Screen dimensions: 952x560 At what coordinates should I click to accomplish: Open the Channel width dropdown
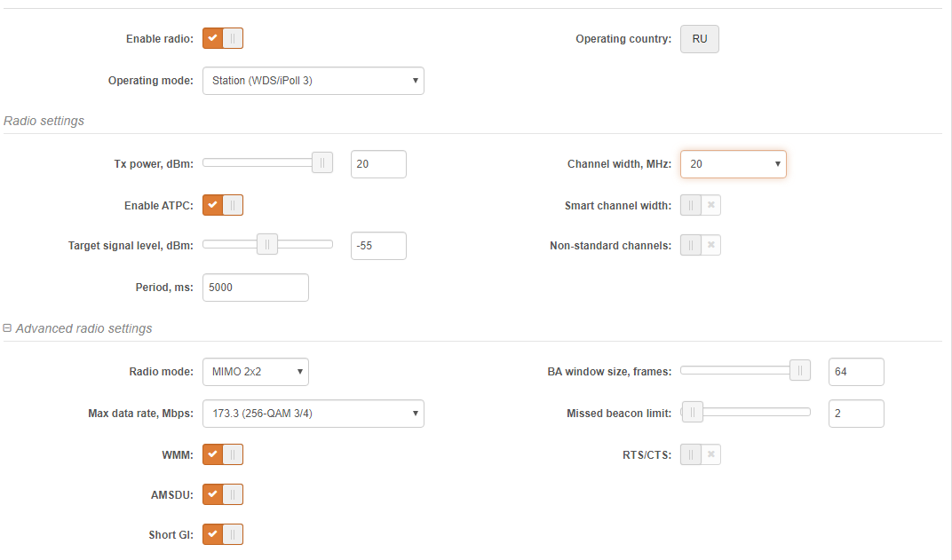[733, 164]
